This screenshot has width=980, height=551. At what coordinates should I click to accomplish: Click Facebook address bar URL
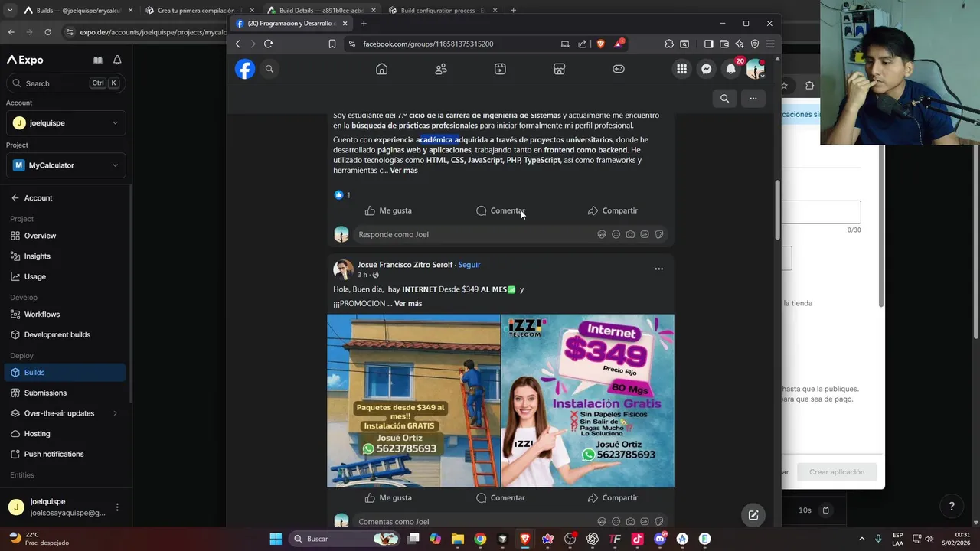click(x=428, y=44)
